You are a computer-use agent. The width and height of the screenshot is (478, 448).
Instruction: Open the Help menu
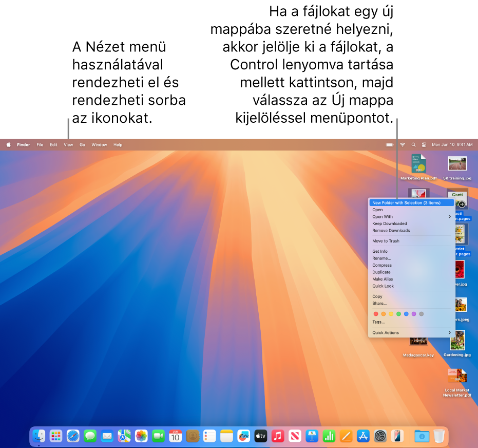[118, 145]
